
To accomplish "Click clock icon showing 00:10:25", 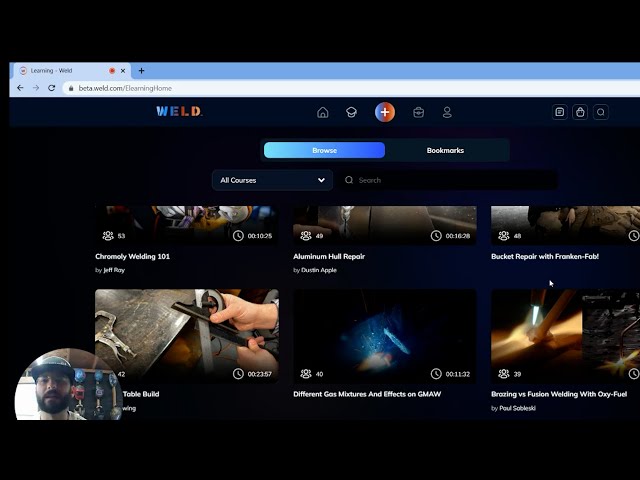I will (x=238, y=236).
